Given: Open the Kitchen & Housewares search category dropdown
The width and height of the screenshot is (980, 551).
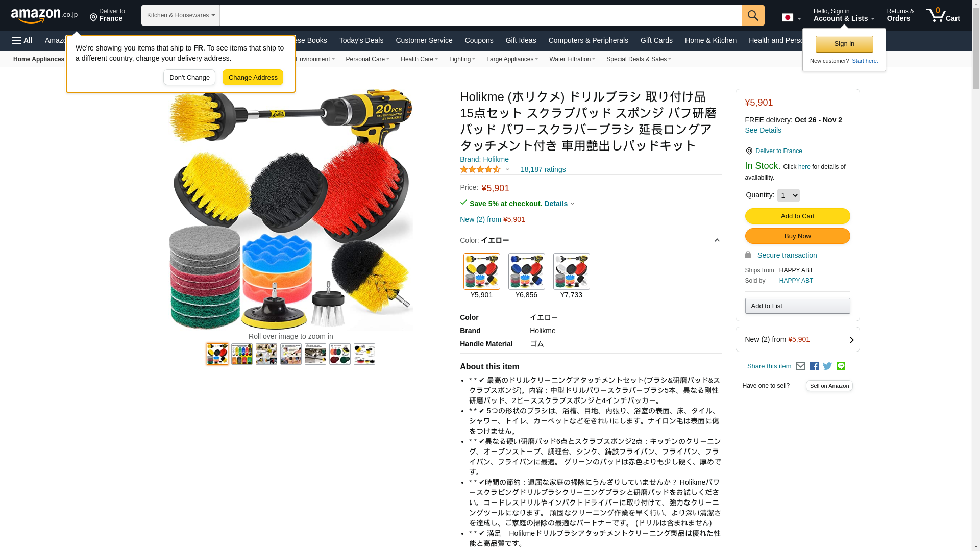Looking at the screenshot, I should point(181,15).
